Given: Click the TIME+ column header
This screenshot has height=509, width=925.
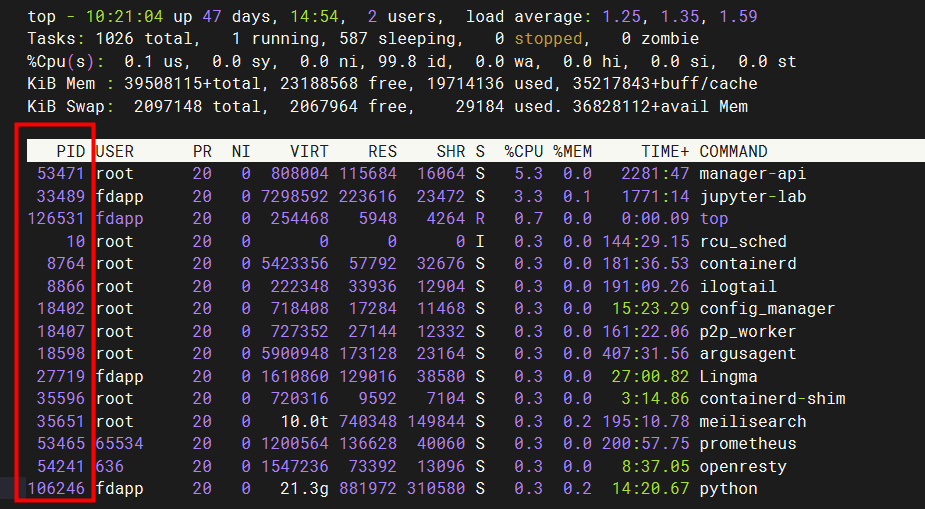Looking at the screenshot, I should pos(665,152).
